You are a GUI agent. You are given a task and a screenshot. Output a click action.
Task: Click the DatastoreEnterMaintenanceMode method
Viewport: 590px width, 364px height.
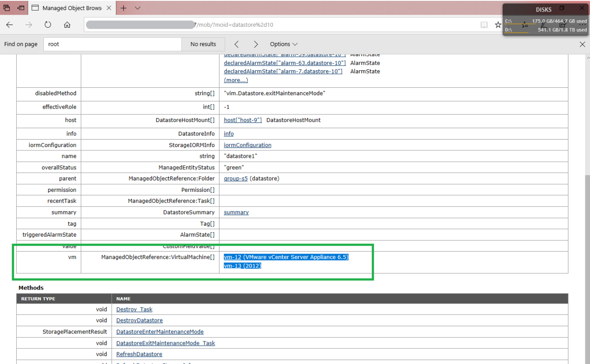[160, 332]
